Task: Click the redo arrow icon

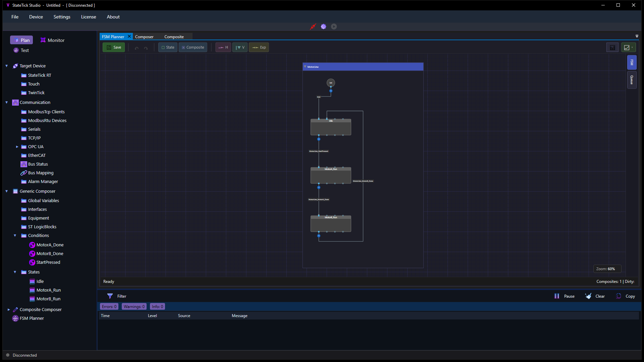Action: pos(146,48)
